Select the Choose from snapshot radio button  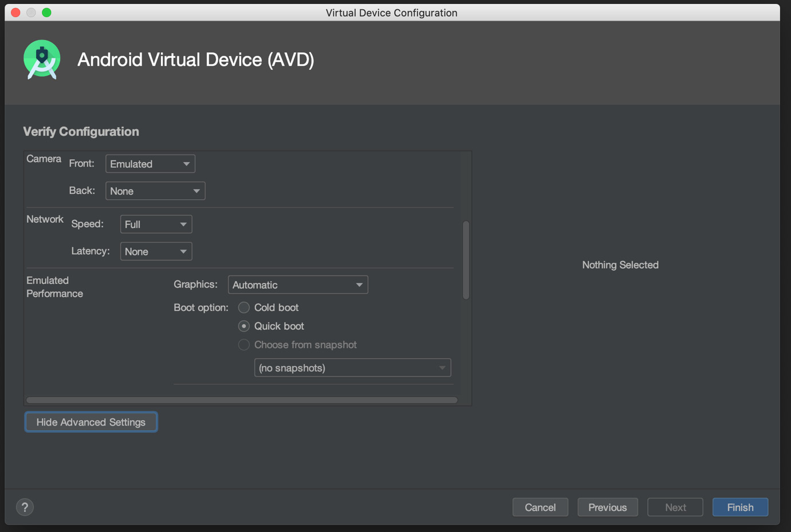point(244,345)
